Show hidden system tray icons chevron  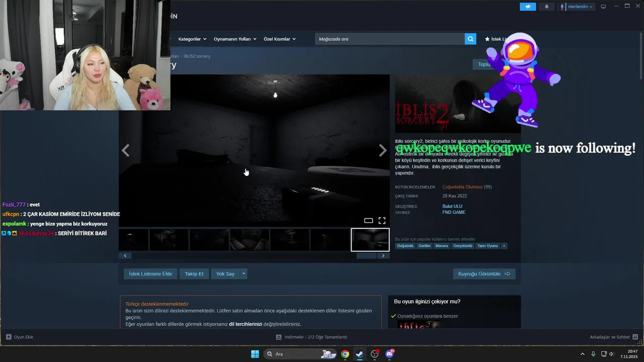583,354
